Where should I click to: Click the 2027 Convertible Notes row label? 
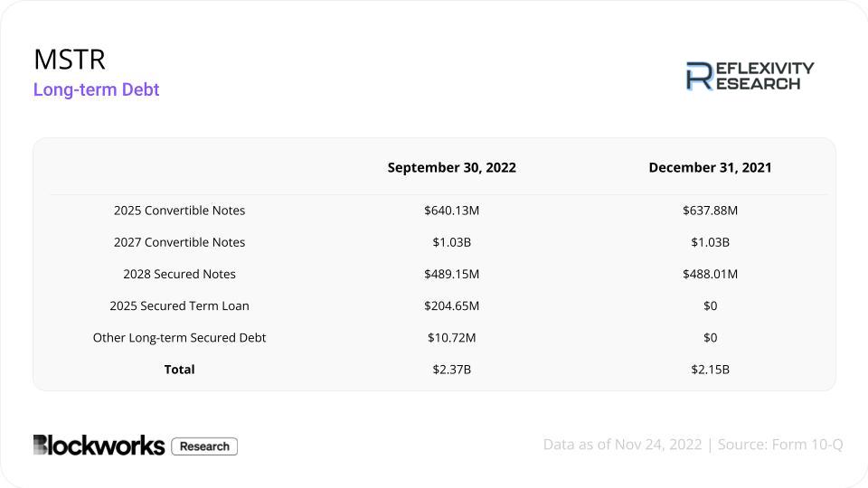[x=179, y=242]
